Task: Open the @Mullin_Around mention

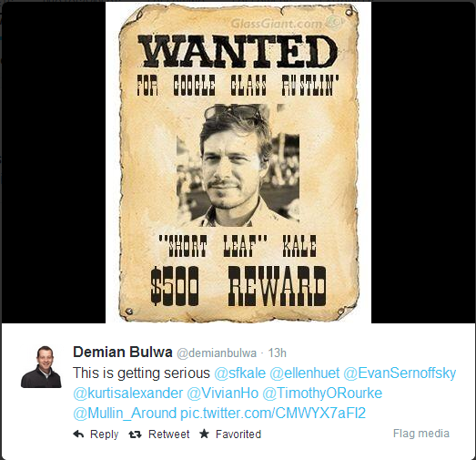Action: [x=125, y=414]
